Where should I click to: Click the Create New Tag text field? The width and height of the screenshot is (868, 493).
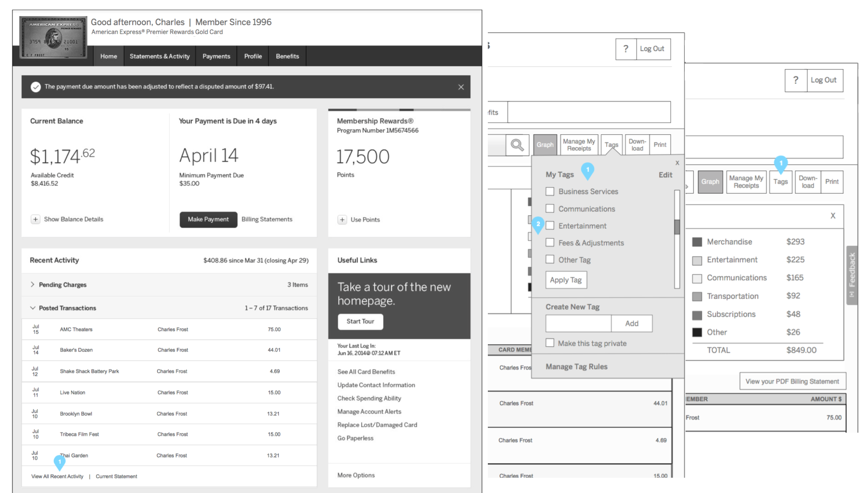click(x=578, y=323)
